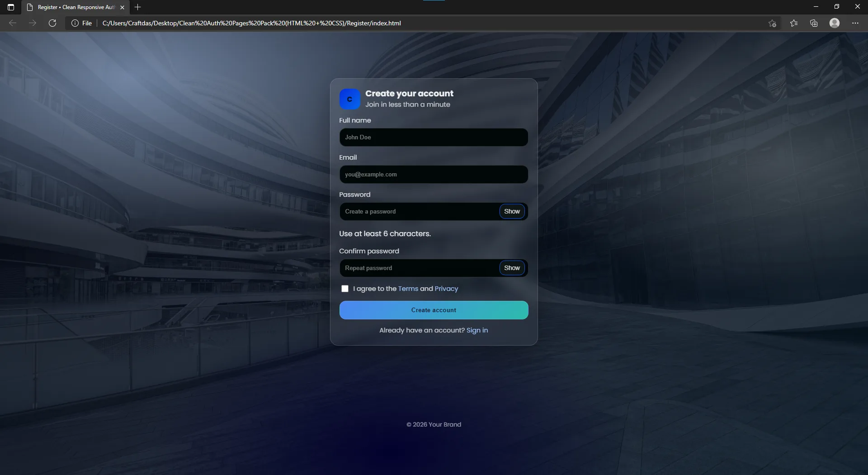Open the tab actions menu

coord(11,7)
